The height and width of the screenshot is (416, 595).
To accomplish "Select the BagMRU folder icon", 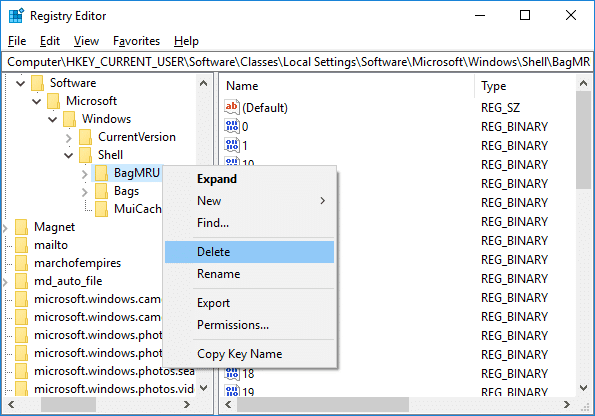I will 101,173.
